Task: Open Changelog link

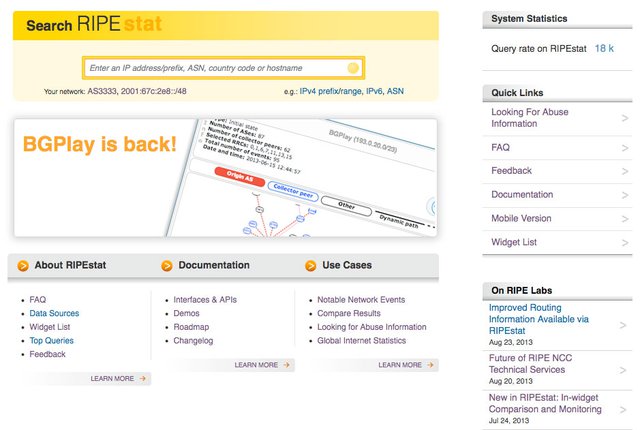Action: 193,341
